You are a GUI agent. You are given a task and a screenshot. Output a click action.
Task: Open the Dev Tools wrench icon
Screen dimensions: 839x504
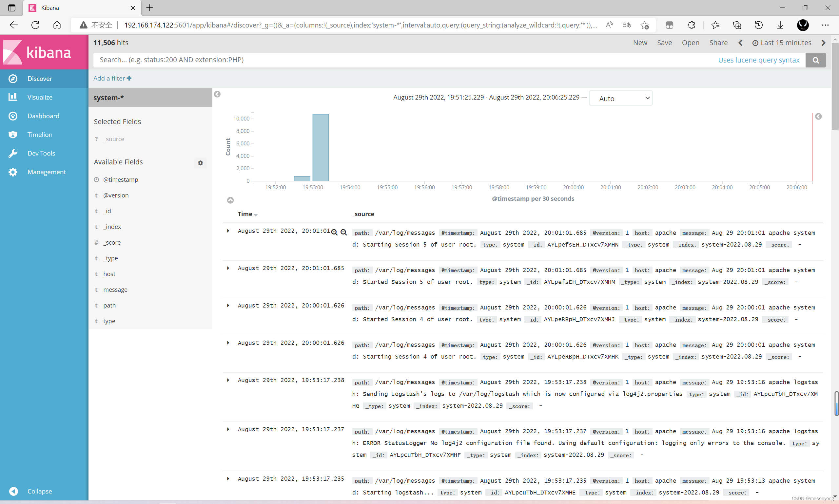click(x=13, y=153)
